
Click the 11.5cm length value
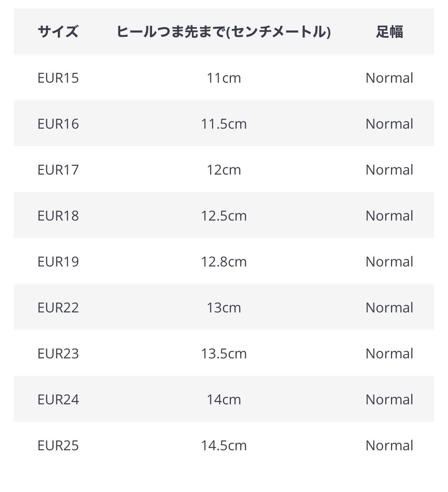pos(224,124)
